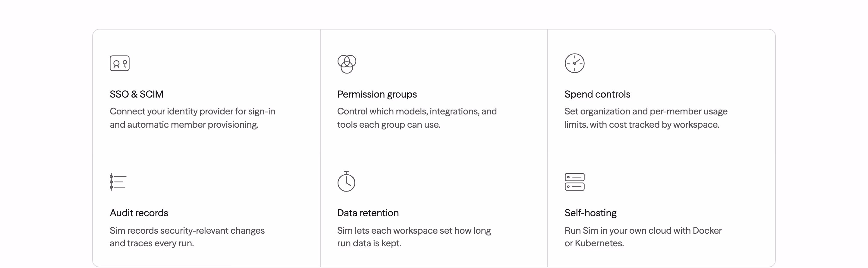Click the Data retention stopwatch icon
The height and width of the screenshot is (268, 868).
point(346,182)
